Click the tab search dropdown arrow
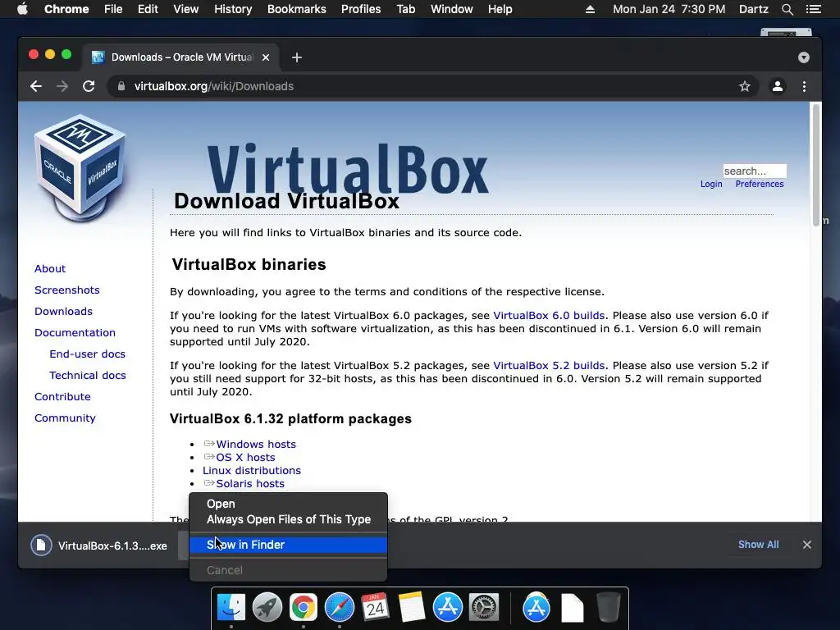Viewport: 840px width, 630px height. [804, 57]
